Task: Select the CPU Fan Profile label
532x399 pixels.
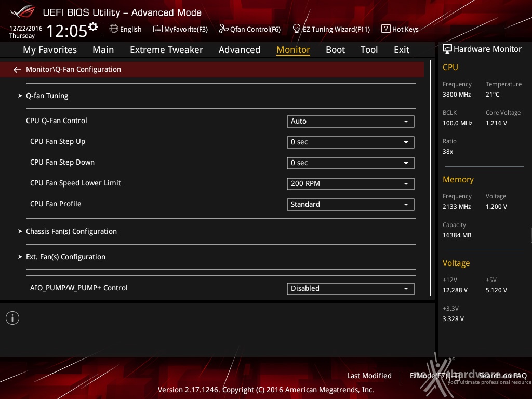Action: point(56,204)
